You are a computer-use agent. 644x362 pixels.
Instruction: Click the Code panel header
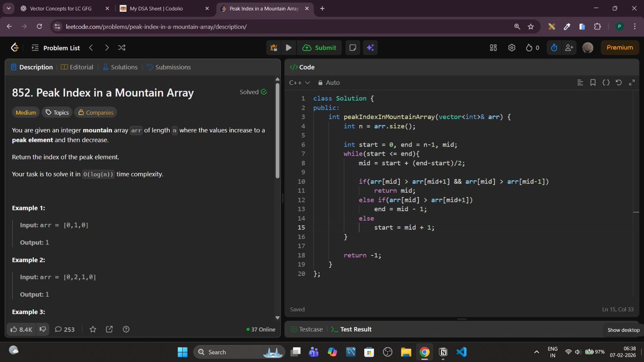(303, 67)
